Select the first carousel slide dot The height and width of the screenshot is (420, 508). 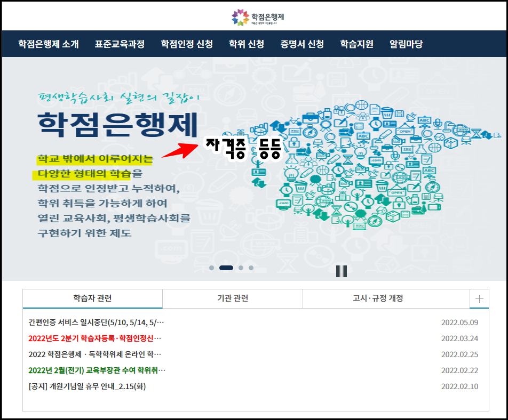[x=211, y=268]
